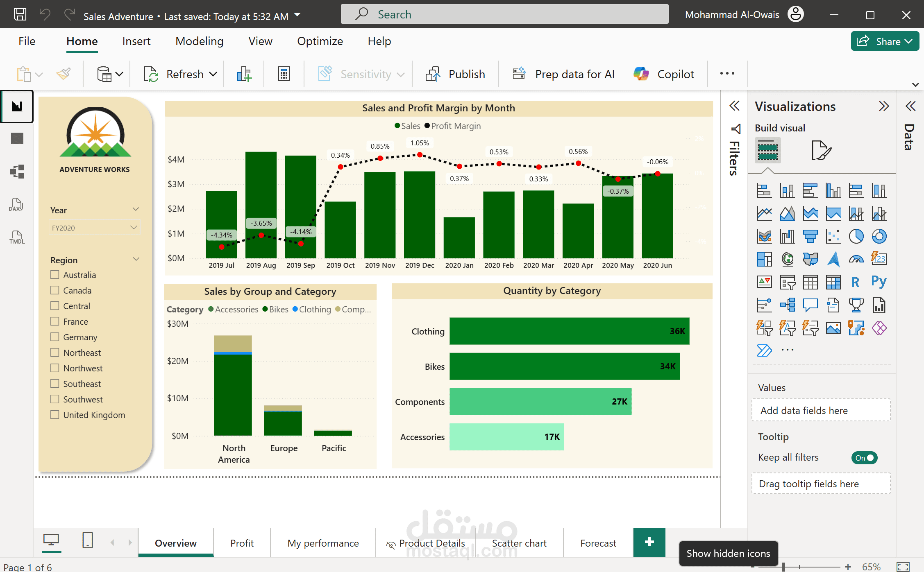Select the Gauge visualization icon
The height and width of the screenshot is (572, 924).
[856, 259]
